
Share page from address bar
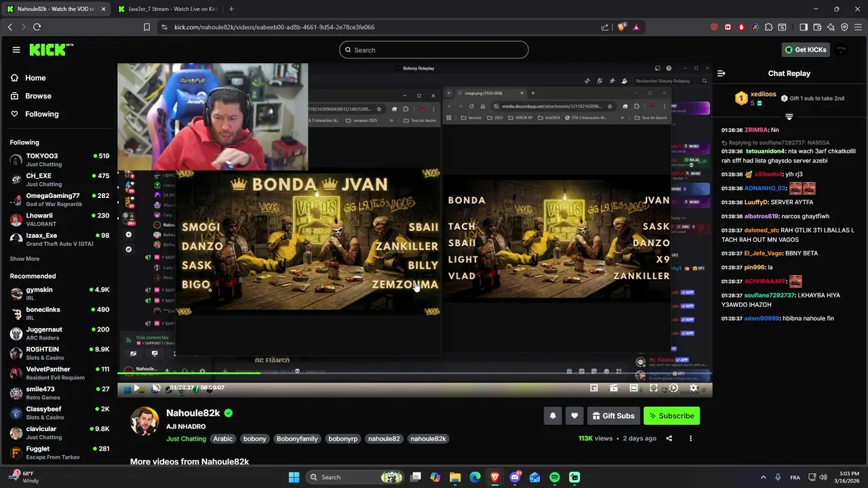click(x=605, y=27)
